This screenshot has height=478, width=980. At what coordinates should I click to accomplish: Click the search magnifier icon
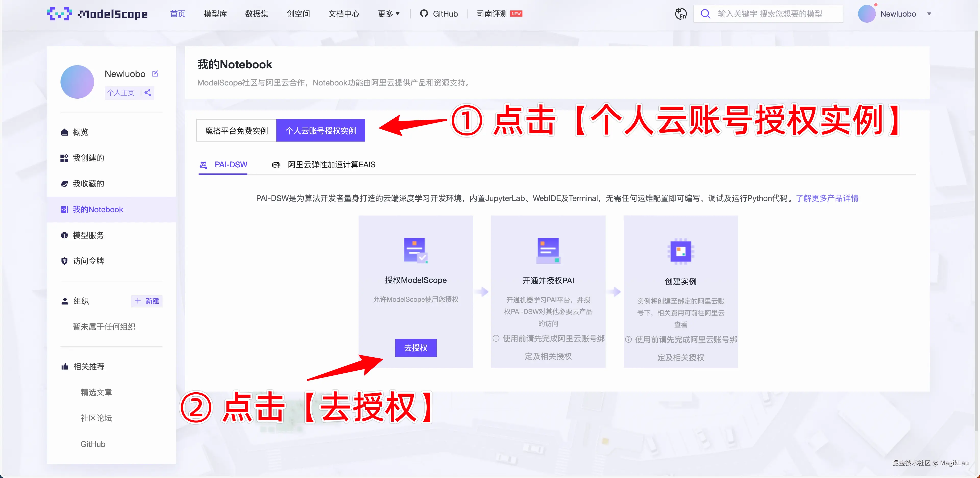coord(705,14)
